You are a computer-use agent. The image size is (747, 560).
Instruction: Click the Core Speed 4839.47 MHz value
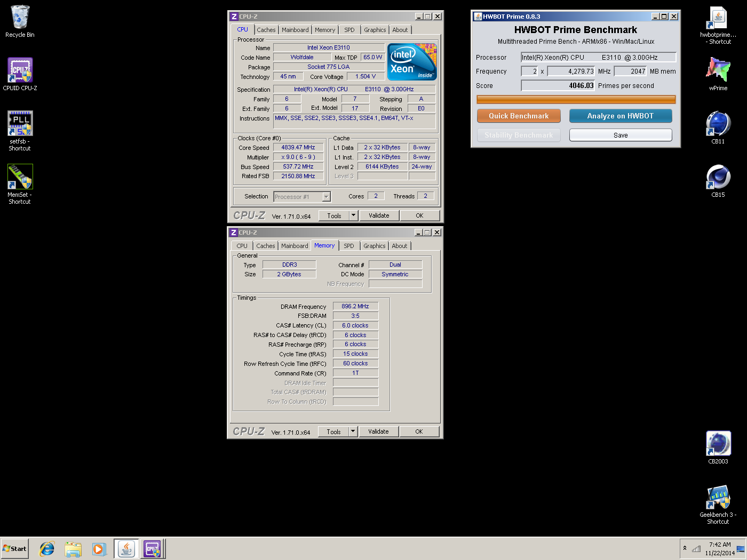point(298,147)
